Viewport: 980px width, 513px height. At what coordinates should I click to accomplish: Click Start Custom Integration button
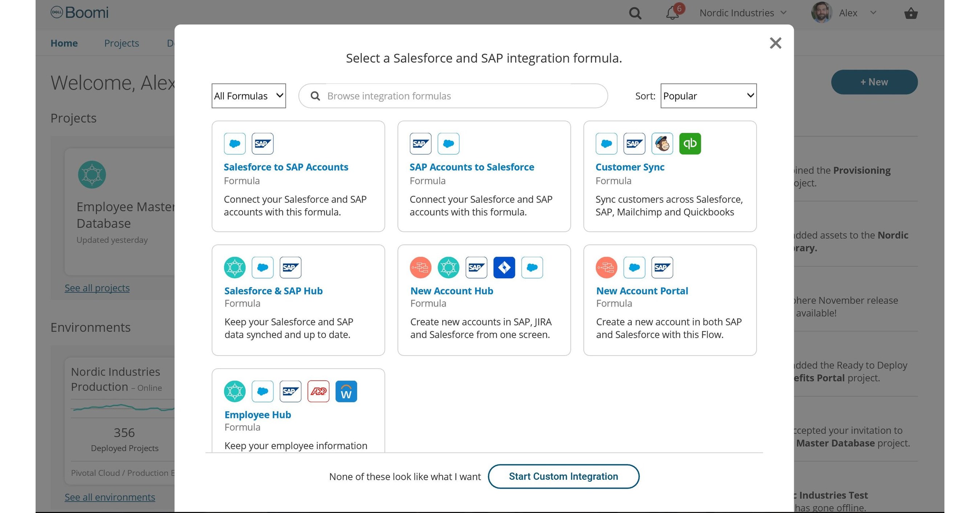(x=564, y=476)
